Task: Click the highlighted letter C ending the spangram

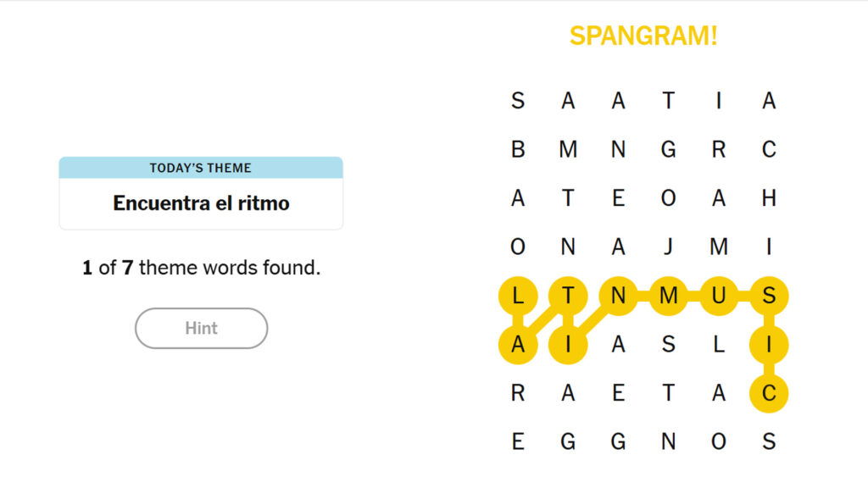Action: [770, 392]
